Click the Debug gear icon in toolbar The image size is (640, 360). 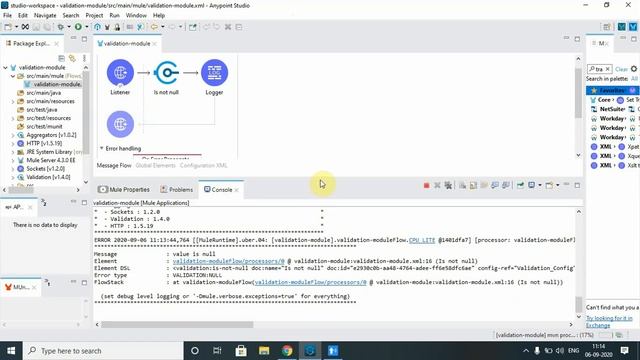pyautogui.click(x=60, y=27)
